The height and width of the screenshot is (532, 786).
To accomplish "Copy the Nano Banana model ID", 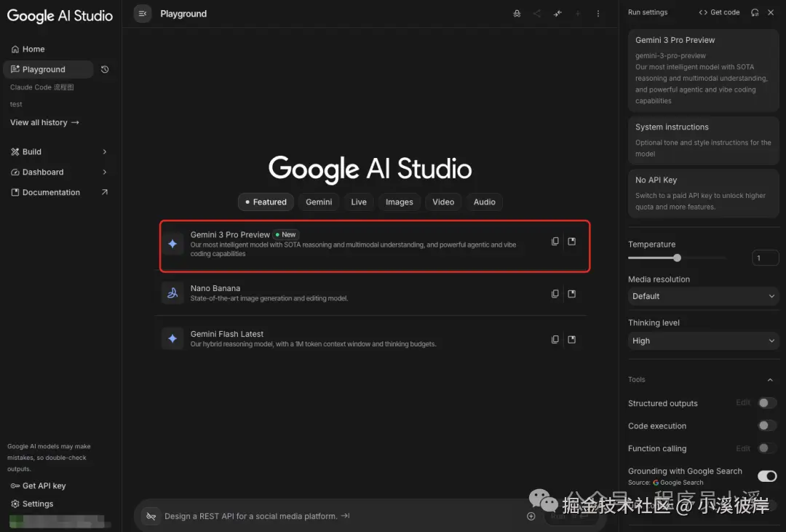I will pos(555,294).
